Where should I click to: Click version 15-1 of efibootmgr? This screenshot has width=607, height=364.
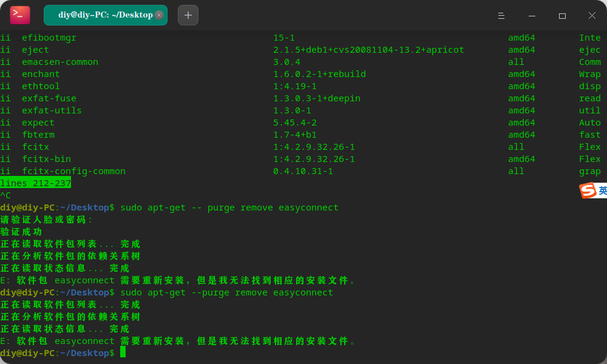pos(284,38)
